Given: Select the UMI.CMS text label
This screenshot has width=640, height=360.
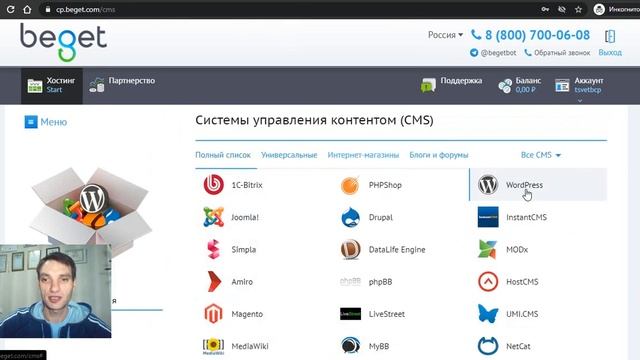Looking at the screenshot, I should click(522, 314).
